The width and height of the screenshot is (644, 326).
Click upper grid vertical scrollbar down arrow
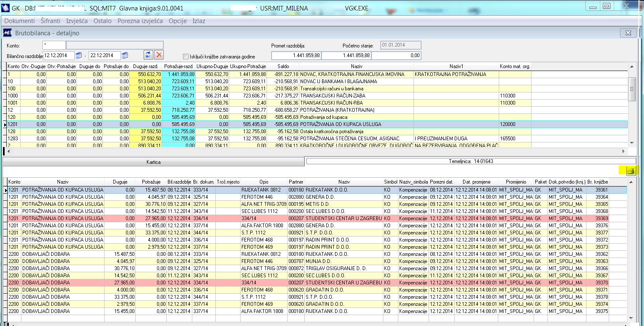pyautogui.click(x=632, y=143)
